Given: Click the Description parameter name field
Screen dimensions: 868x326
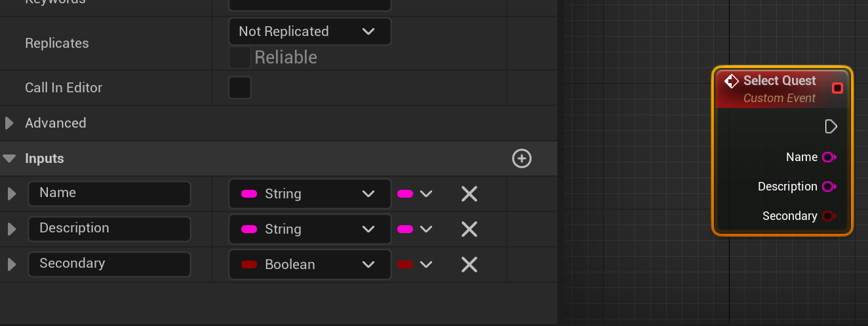Looking at the screenshot, I should point(109,229).
